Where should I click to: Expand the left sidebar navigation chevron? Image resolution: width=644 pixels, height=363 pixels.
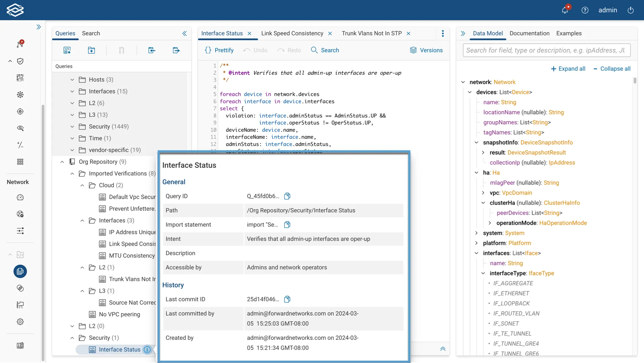[39, 27]
